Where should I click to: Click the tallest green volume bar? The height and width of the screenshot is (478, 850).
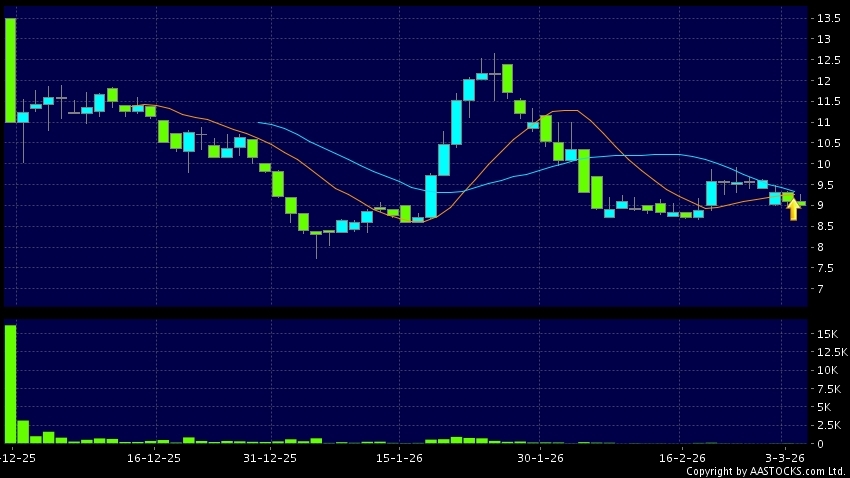(10, 384)
